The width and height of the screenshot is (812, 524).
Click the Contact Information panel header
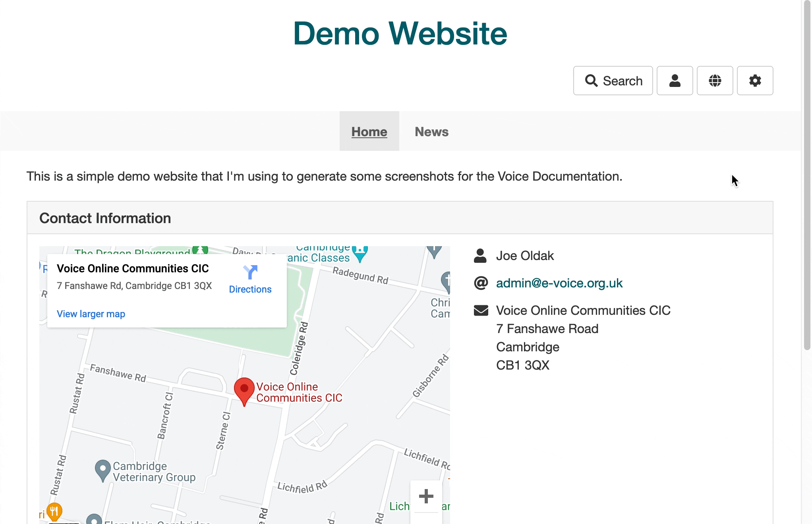105,218
